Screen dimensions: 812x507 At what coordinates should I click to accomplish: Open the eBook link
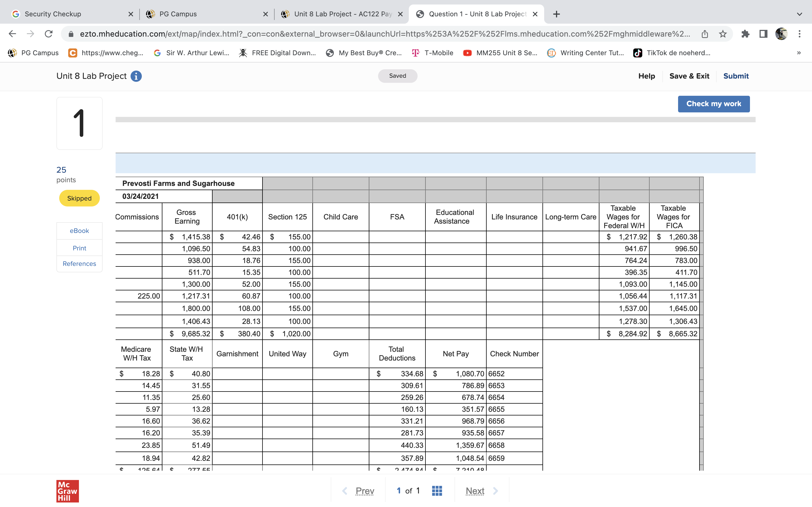79,231
